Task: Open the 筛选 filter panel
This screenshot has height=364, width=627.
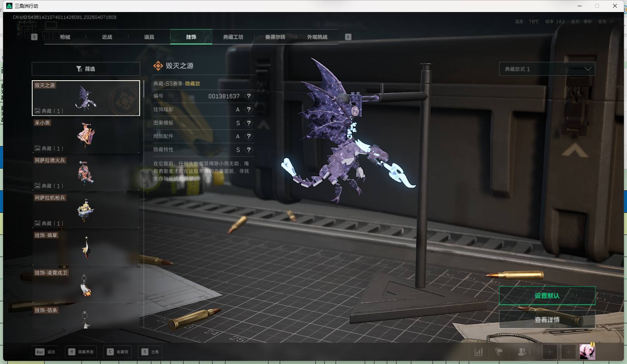Action: [86, 69]
